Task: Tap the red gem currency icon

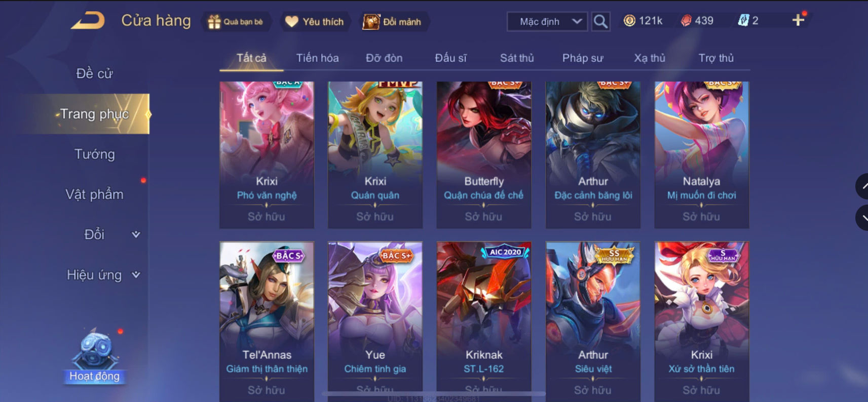Action: tap(686, 21)
